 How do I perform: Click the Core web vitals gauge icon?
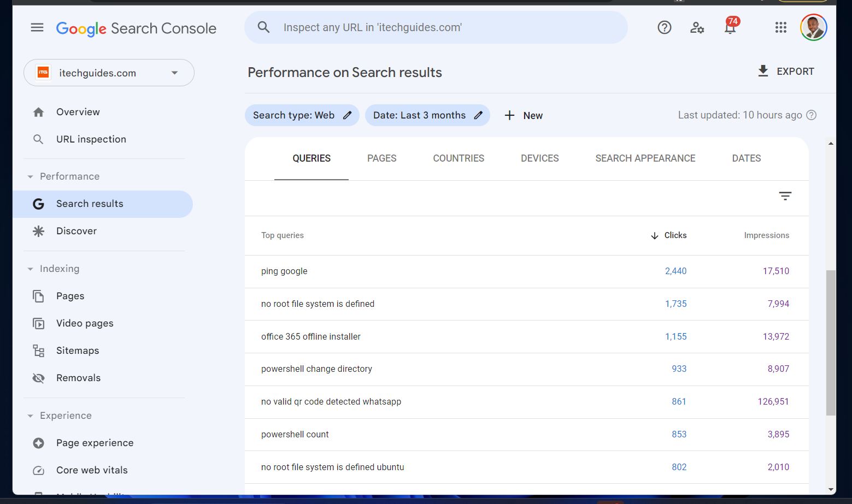pyautogui.click(x=38, y=470)
